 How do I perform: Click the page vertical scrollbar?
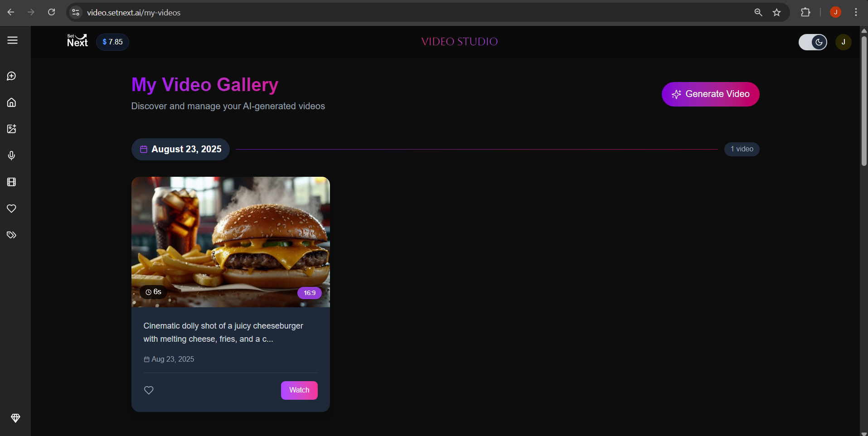(x=864, y=100)
